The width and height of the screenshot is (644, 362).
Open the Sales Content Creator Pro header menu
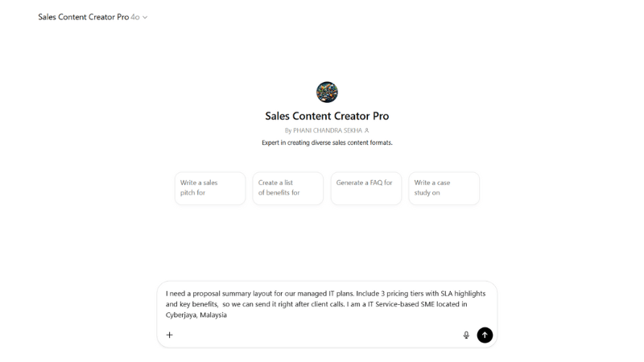pyautogui.click(x=83, y=17)
